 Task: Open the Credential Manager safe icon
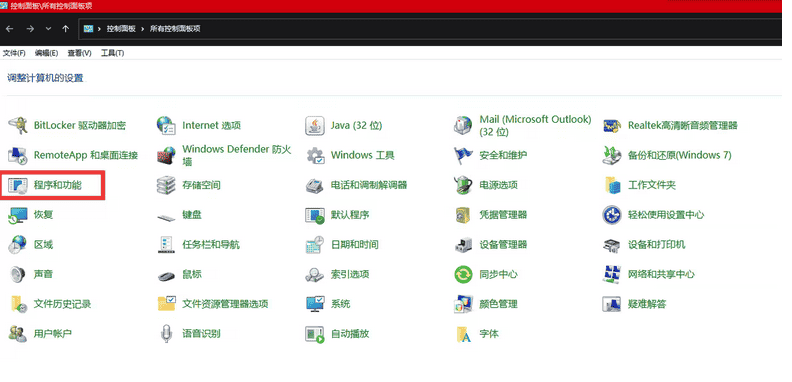point(463,215)
